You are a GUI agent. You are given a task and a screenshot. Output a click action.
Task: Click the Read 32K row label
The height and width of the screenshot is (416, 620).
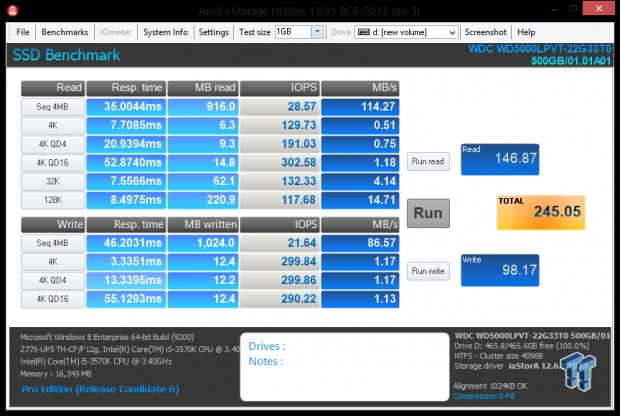(x=53, y=181)
